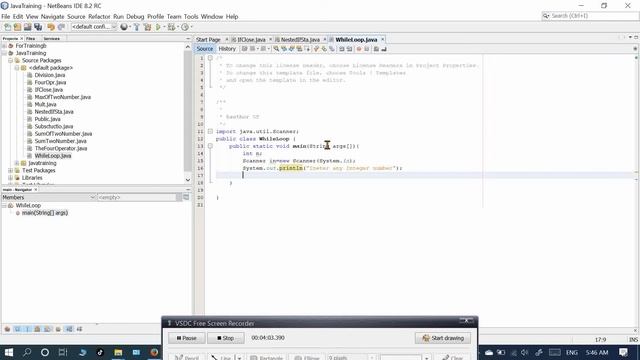Open the default config dropdown
This screenshot has height=360, width=640.
94,27
